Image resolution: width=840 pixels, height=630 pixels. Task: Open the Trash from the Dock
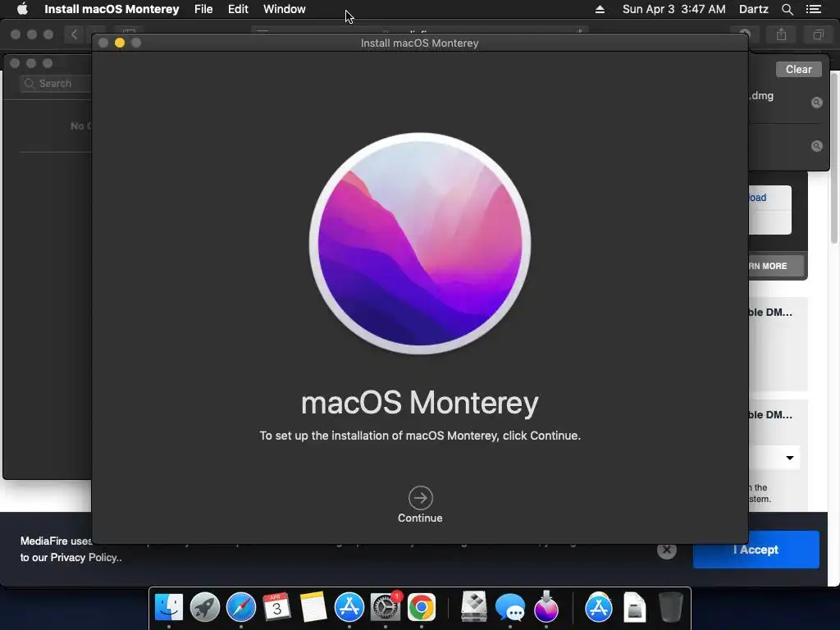[x=670, y=607]
